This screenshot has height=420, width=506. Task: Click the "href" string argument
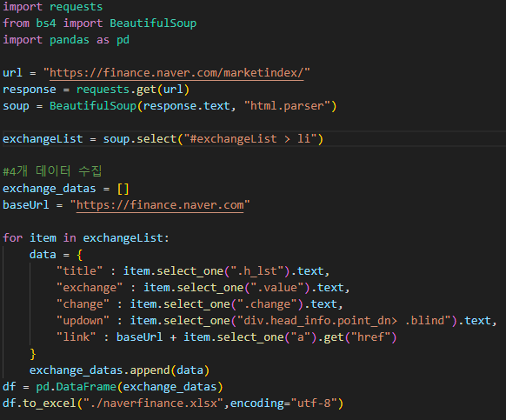tap(370, 337)
